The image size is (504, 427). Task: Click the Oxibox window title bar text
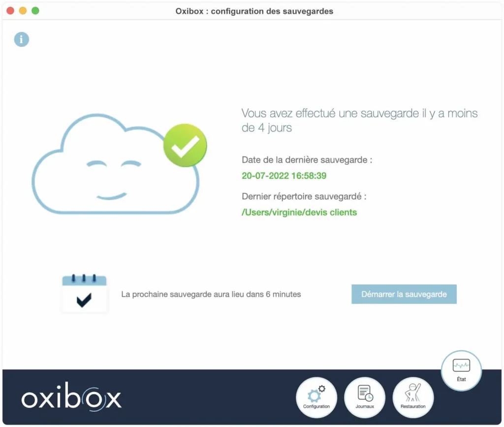[x=254, y=11]
